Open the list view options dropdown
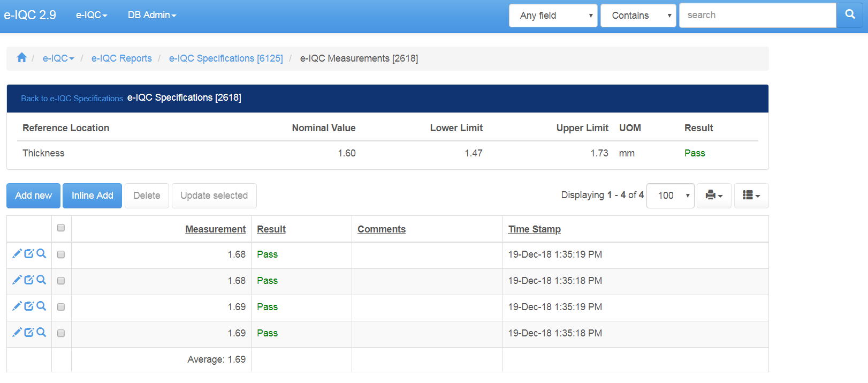 click(751, 196)
